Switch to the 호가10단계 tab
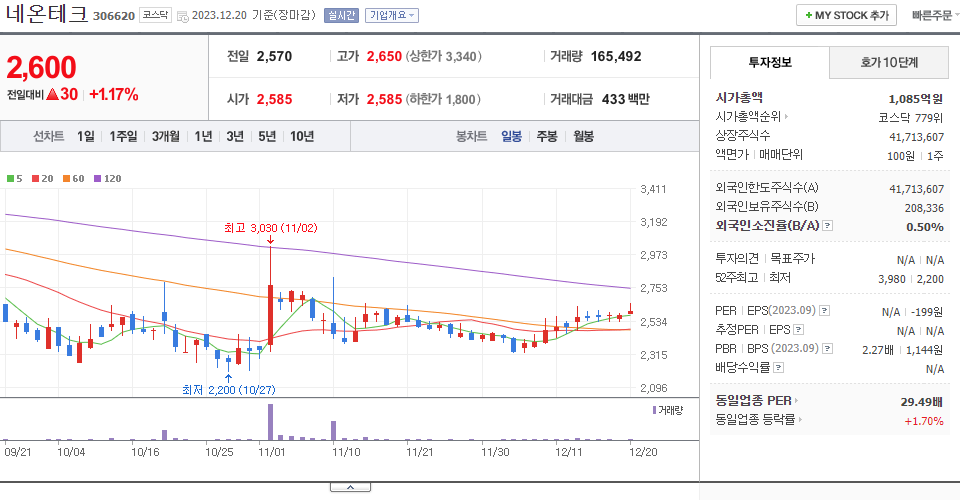Image resolution: width=960 pixels, height=500 pixels. pyautogui.click(x=889, y=62)
